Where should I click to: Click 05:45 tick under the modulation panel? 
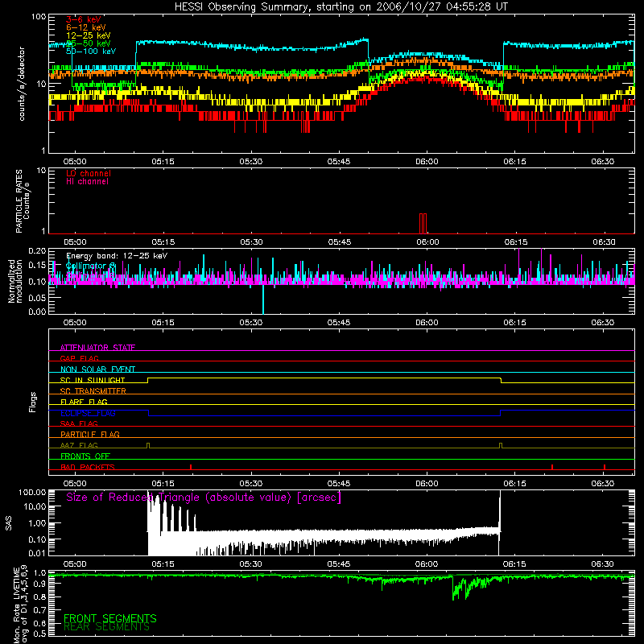[x=339, y=323]
